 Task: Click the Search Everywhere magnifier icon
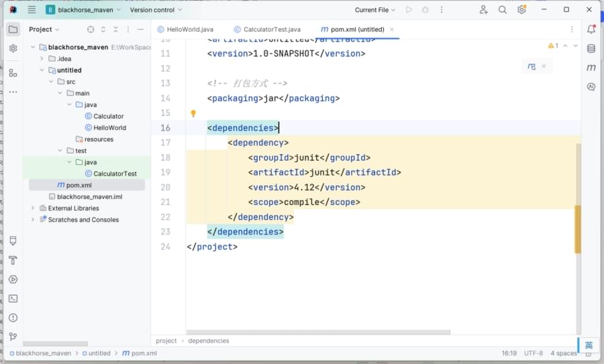503,10
